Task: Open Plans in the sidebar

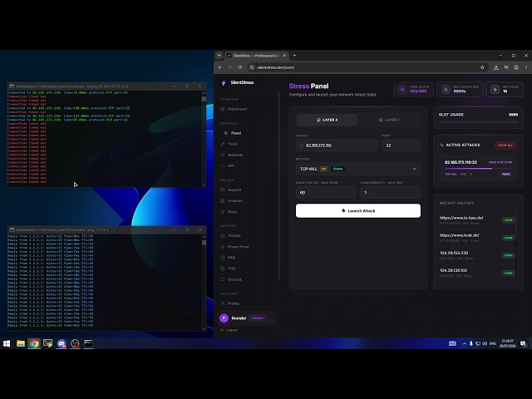Action: point(233,212)
